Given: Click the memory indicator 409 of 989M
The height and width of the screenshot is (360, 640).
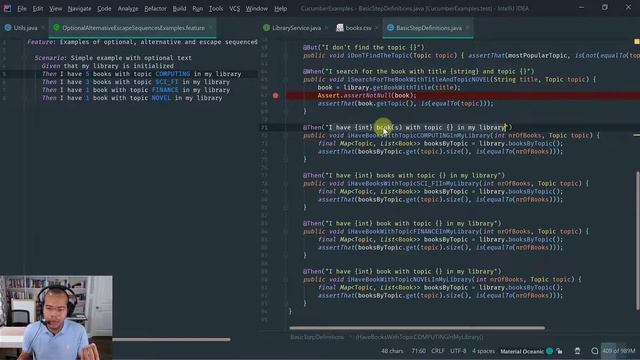Looking at the screenshot, I should point(618,351).
